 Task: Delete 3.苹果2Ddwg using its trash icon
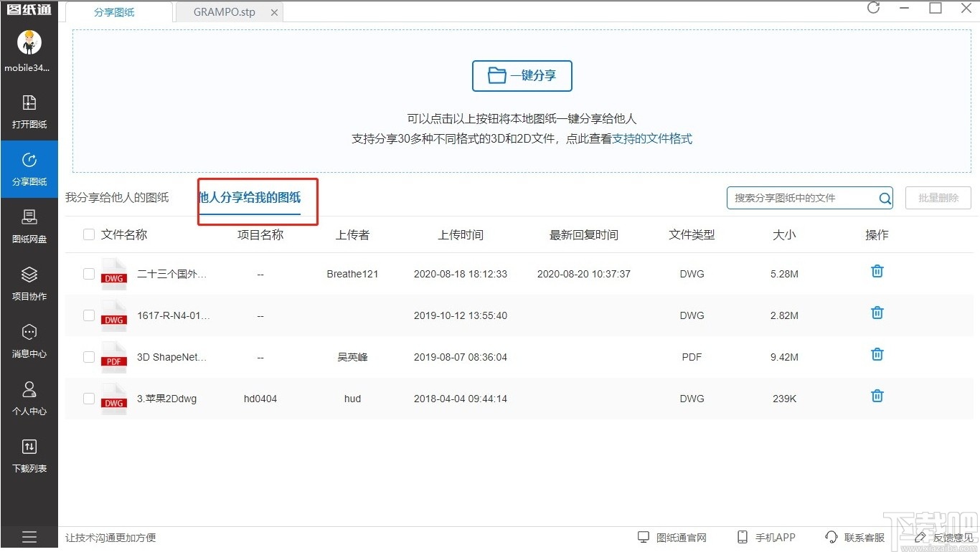coord(876,395)
